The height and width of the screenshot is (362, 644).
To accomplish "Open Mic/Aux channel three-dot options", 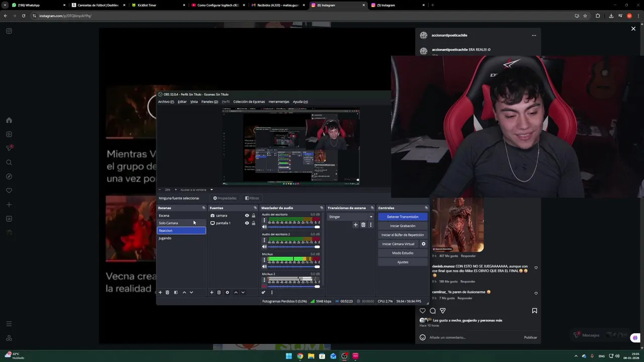I will [x=264, y=260].
